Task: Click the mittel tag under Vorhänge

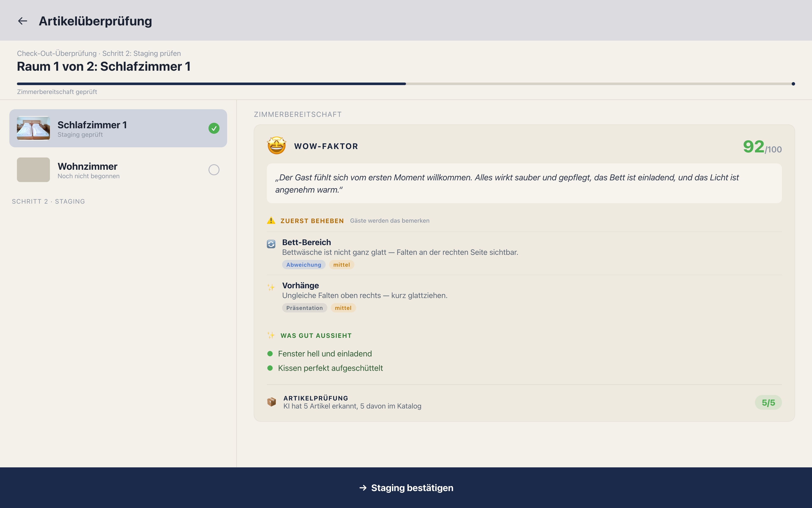Action: pos(343,308)
